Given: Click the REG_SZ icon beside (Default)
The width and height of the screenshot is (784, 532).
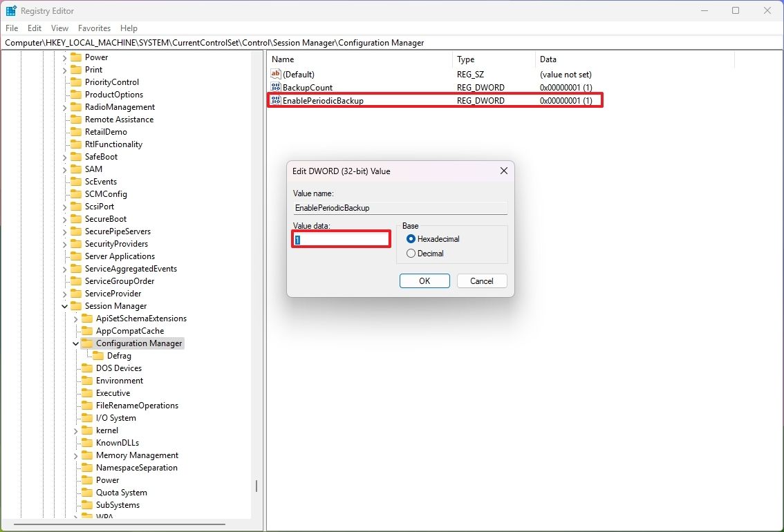Looking at the screenshot, I should (x=274, y=74).
